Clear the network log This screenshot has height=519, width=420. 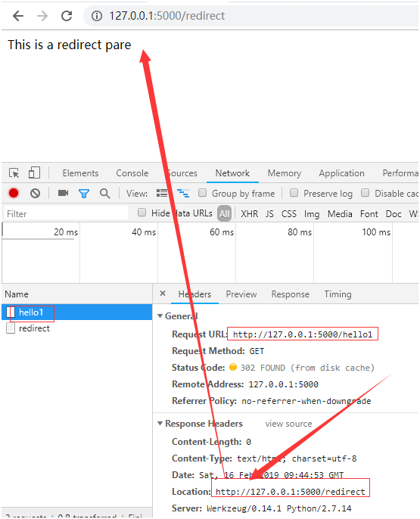coord(35,193)
